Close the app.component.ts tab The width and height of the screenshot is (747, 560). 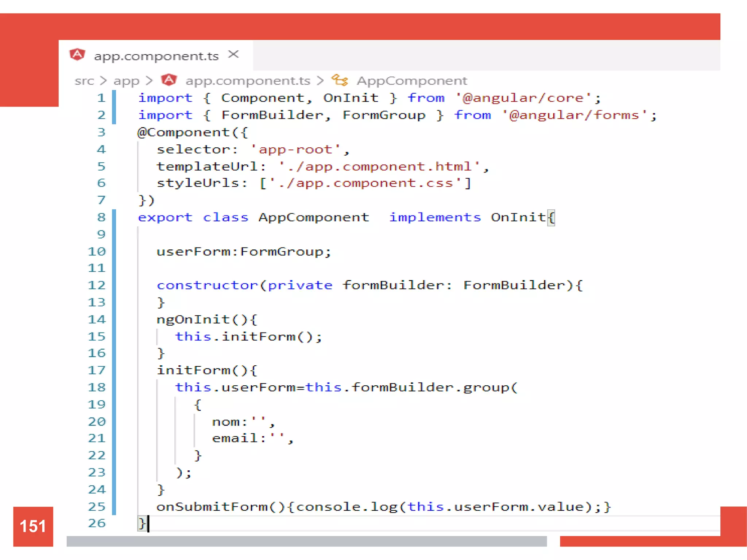pos(233,55)
